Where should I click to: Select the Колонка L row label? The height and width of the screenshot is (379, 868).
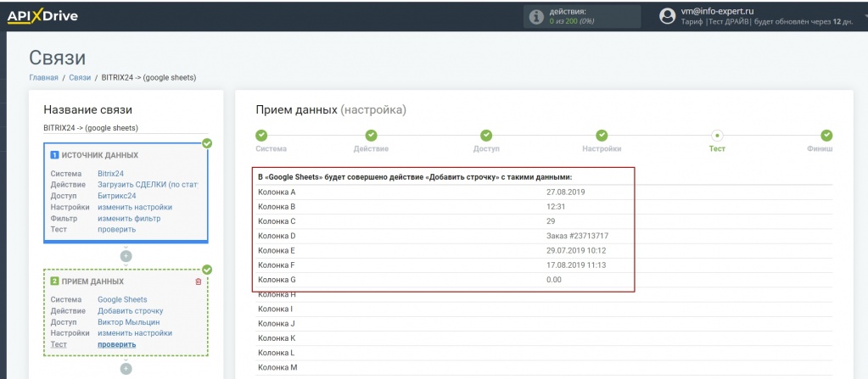[x=277, y=353]
